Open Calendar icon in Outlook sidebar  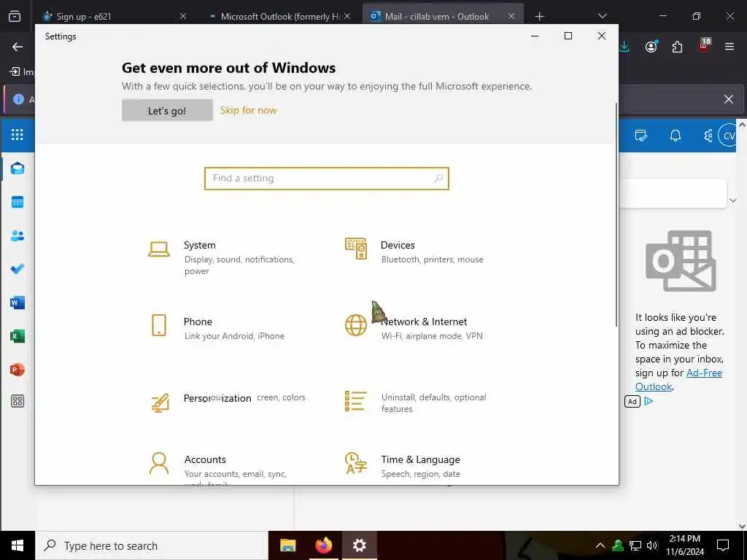(x=18, y=202)
